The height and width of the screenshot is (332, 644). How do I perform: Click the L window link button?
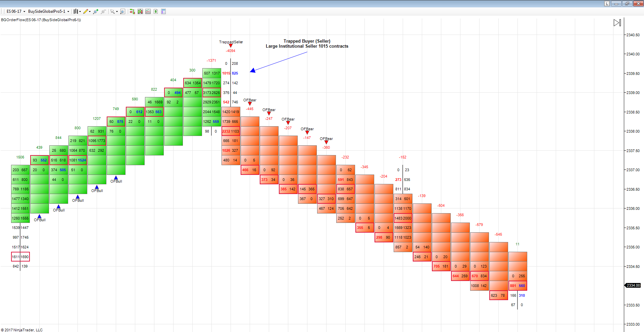pyautogui.click(x=607, y=3)
